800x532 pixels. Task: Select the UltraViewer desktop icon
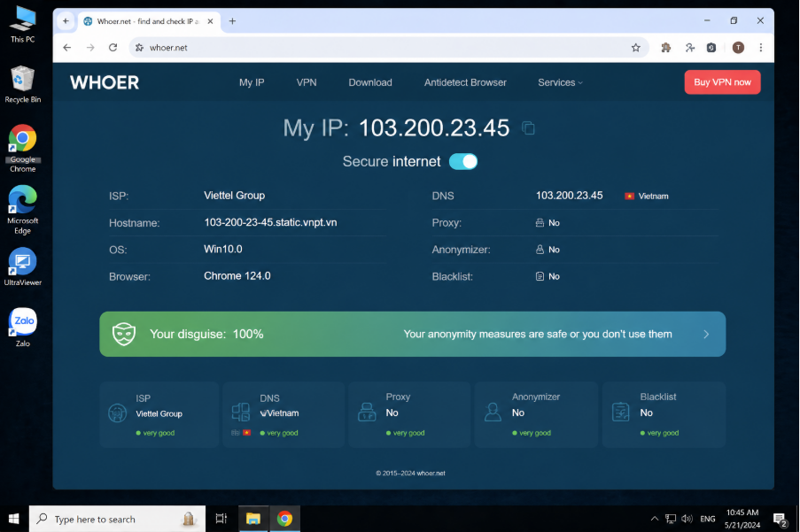(x=22, y=266)
